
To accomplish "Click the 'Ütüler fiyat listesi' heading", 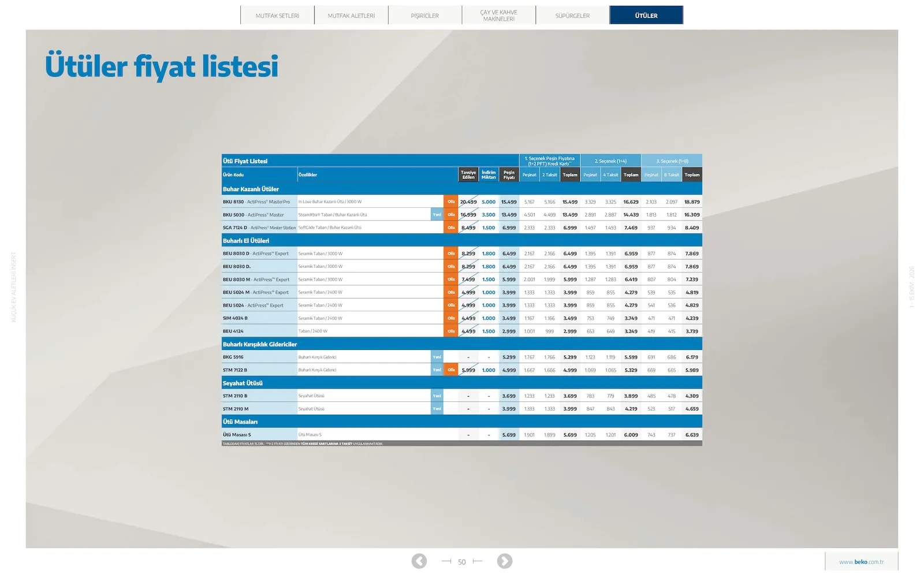I will click(x=162, y=66).
